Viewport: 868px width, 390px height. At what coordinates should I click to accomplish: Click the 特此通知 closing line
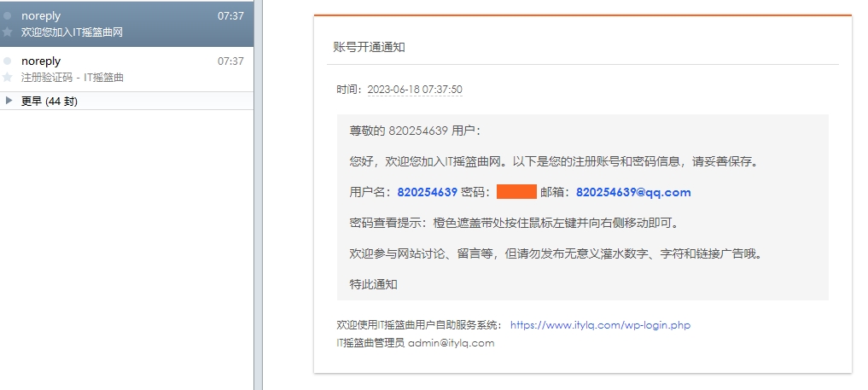click(x=373, y=284)
